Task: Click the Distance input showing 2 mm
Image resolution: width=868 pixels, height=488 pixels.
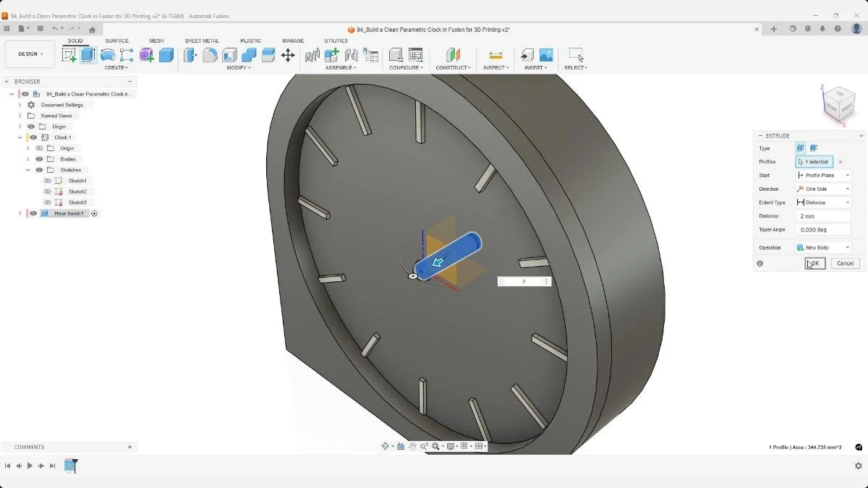Action: point(822,215)
